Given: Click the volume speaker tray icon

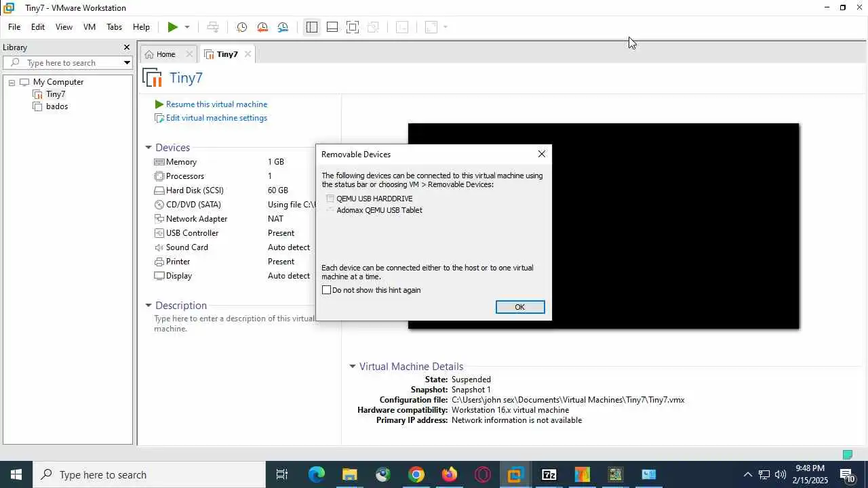Looking at the screenshot, I should pyautogui.click(x=780, y=474).
